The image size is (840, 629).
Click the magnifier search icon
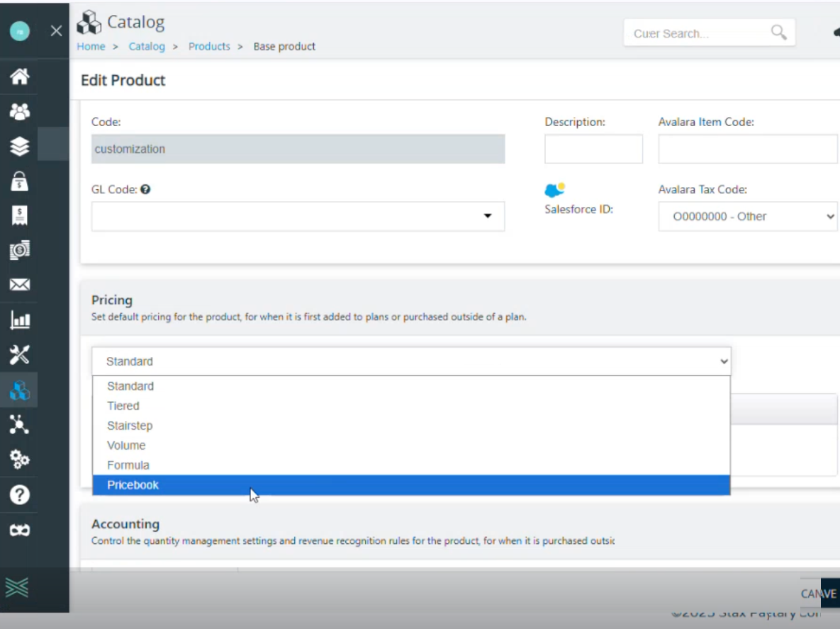[779, 33]
